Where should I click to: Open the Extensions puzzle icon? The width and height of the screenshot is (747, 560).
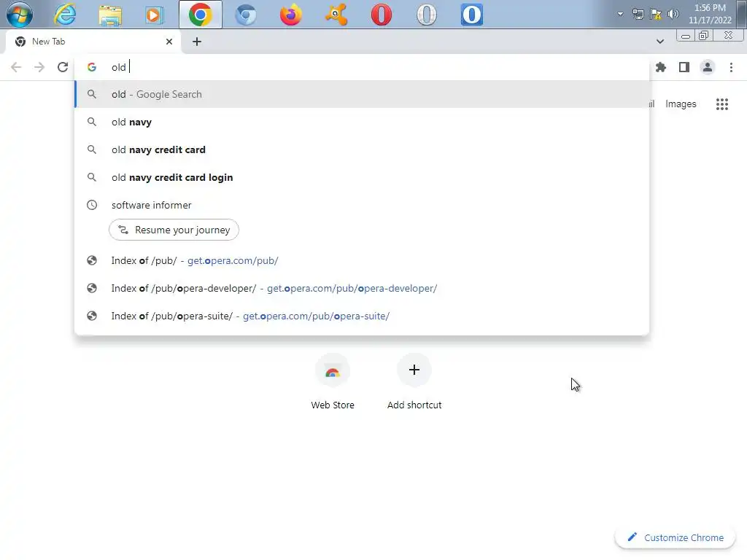(661, 67)
